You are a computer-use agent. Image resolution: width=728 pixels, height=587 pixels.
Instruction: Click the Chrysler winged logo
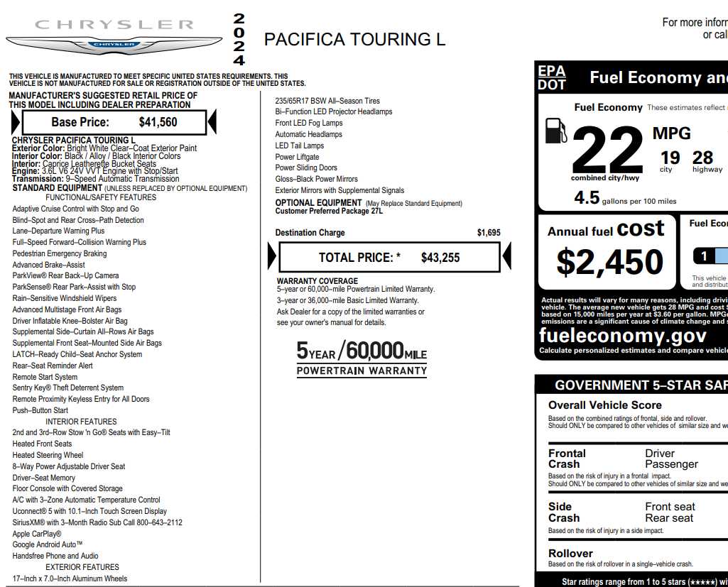114,44
